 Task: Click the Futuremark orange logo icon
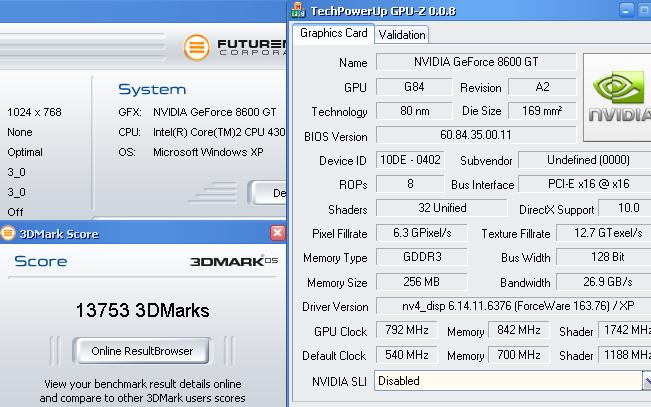click(x=196, y=47)
